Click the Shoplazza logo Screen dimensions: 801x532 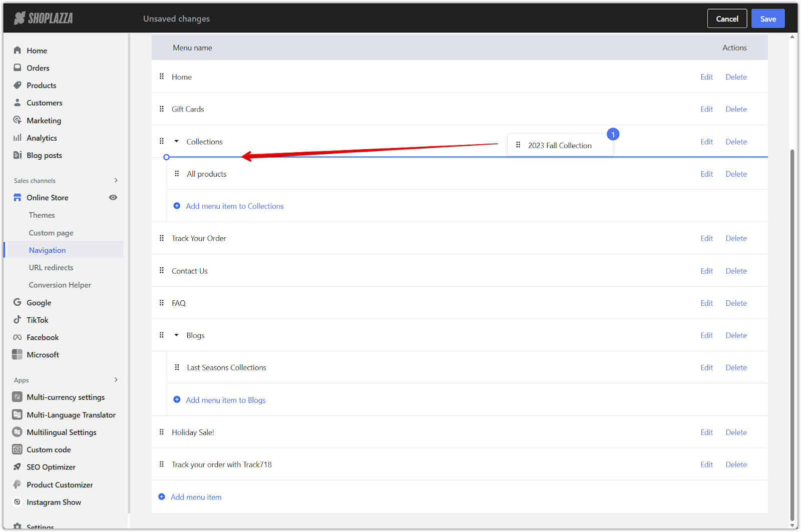(44, 19)
